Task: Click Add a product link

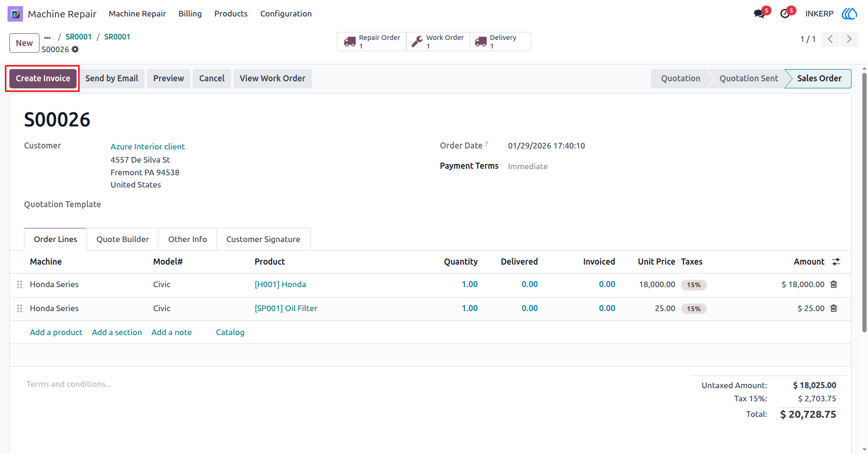Action: click(x=56, y=332)
